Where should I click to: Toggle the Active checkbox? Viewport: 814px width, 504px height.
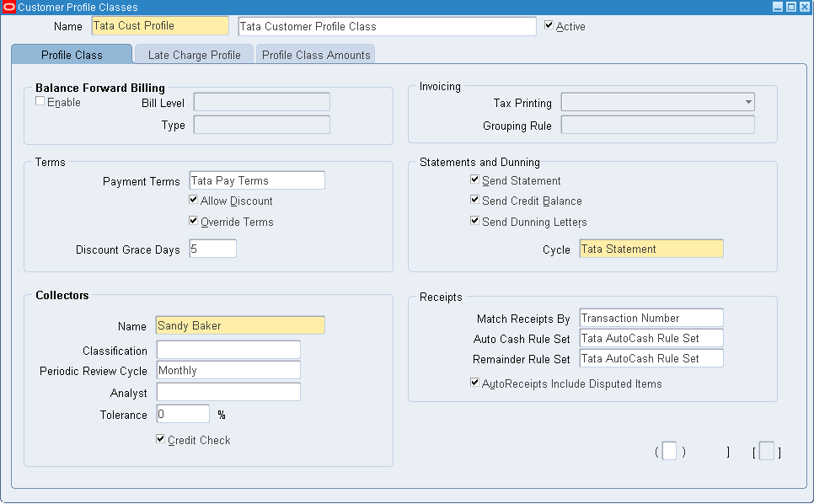click(549, 25)
